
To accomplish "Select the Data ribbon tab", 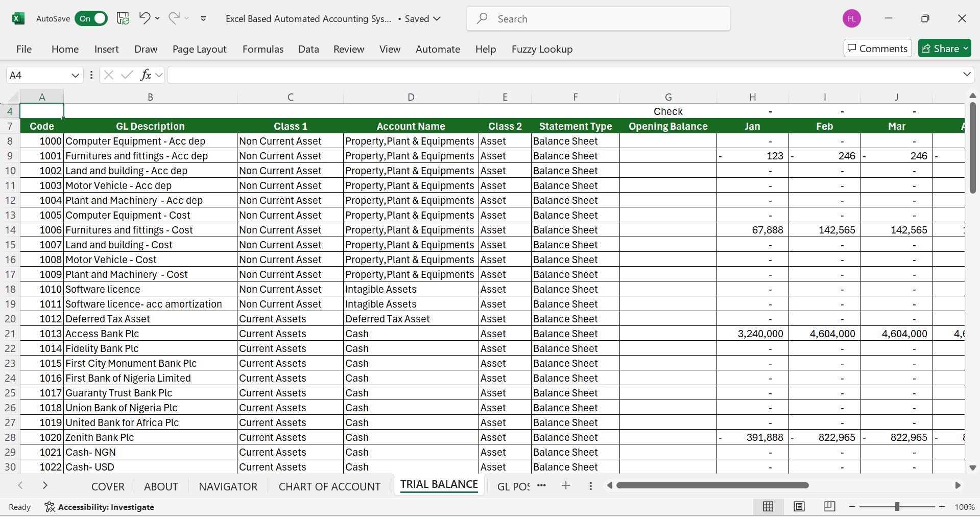I will click(x=308, y=49).
